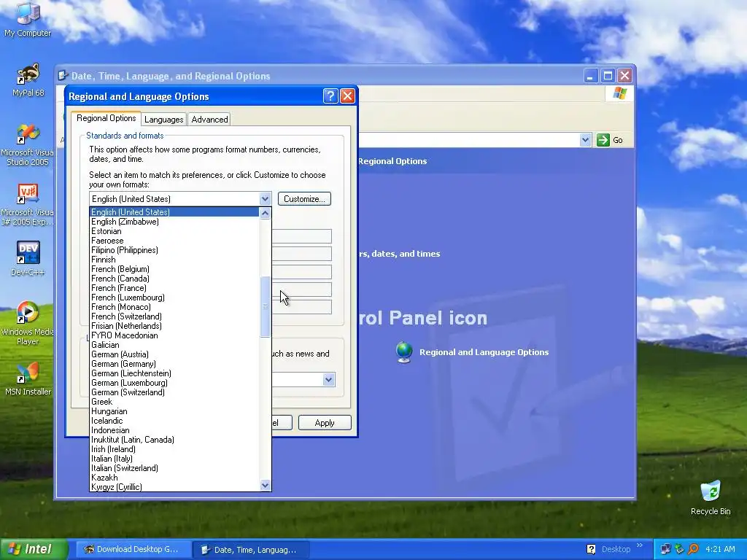Open the Recycle Bin icon

click(x=711, y=497)
